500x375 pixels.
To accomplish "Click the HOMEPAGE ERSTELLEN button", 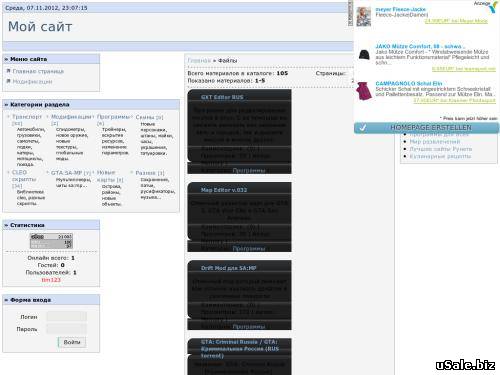I will click(426, 128).
